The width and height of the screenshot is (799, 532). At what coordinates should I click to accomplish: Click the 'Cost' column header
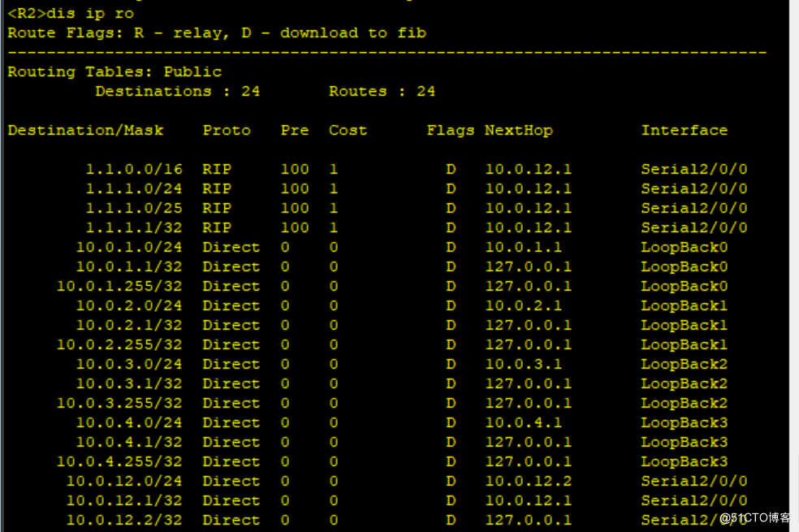click(348, 131)
